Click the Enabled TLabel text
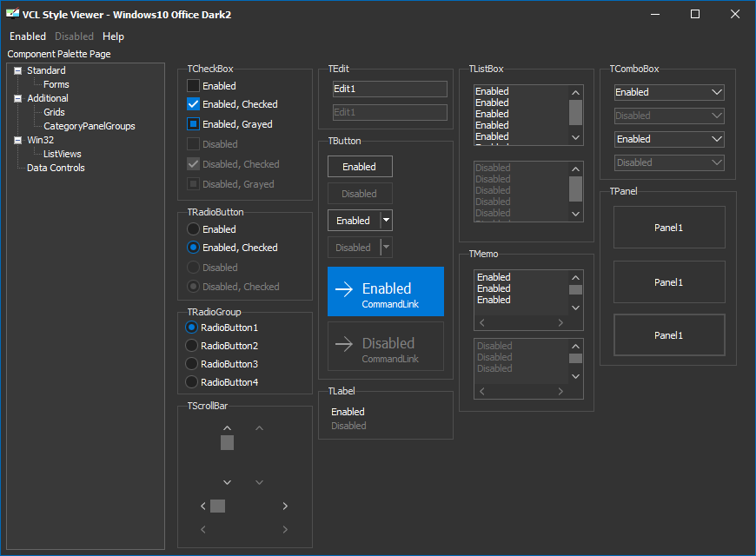Screen dimensions: 756x556 click(348, 412)
